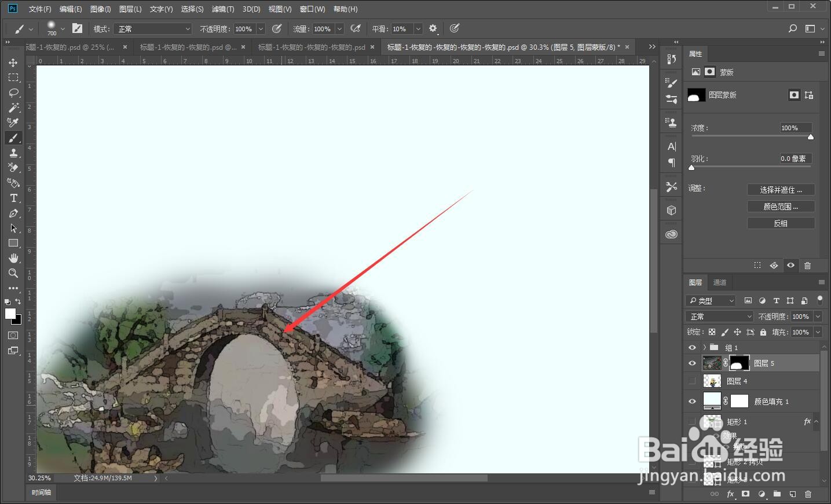
Task: Select the Move tool
Action: tap(13, 62)
